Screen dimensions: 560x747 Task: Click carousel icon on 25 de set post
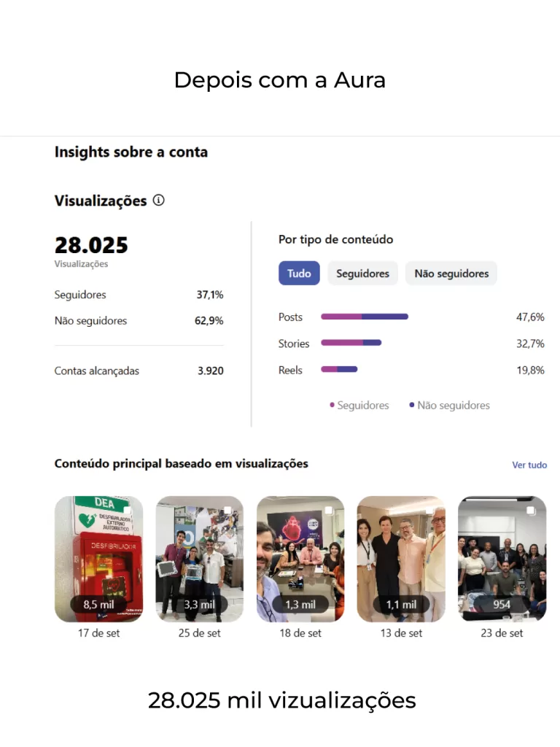coord(227,511)
